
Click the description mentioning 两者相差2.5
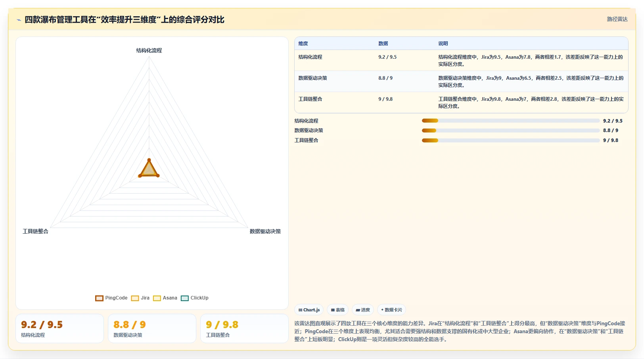[x=531, y=82]
